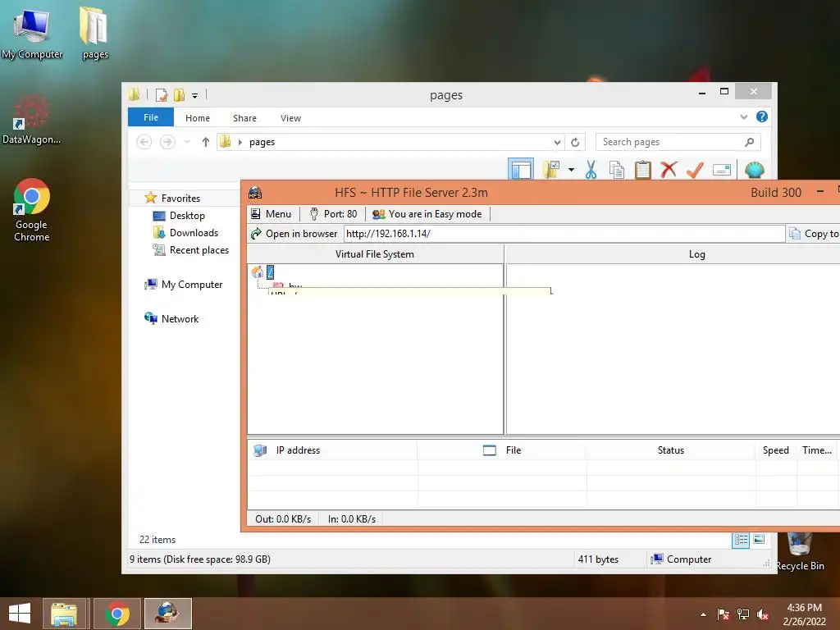Toggle the 'You are in Easy mode' button

(x=427, y=214)
